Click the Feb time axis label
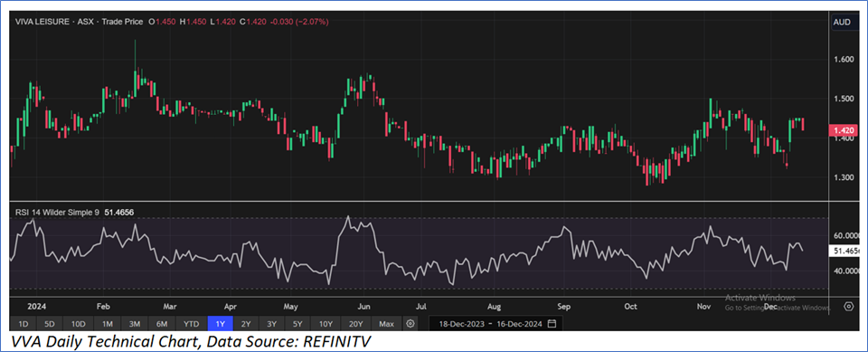Image resolution: width=868 pixels, height=352 pixels. pos(103,306)
